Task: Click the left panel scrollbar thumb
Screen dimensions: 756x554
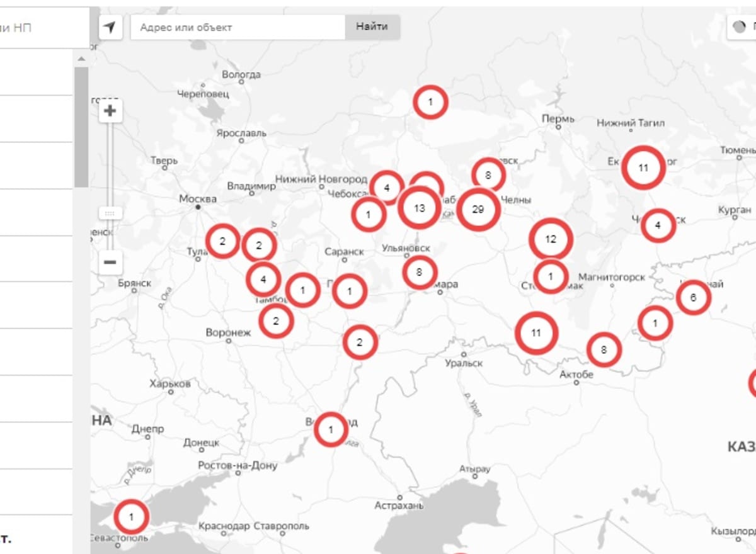Action: [81, 126]
